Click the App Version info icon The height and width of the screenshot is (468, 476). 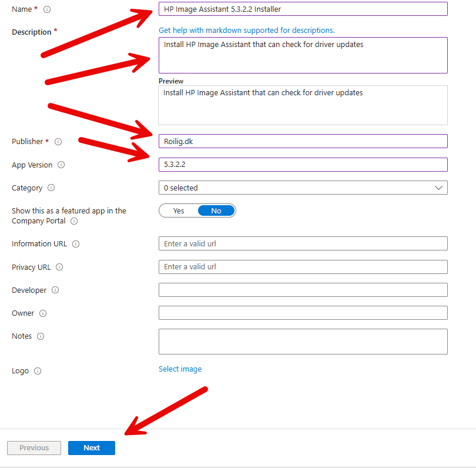[61, 165]
